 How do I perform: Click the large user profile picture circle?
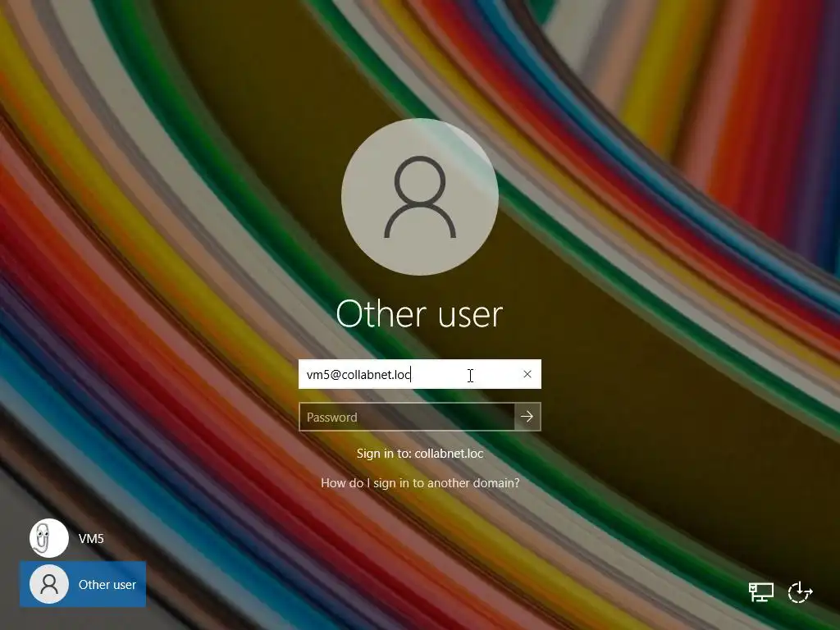coord(420,197)
